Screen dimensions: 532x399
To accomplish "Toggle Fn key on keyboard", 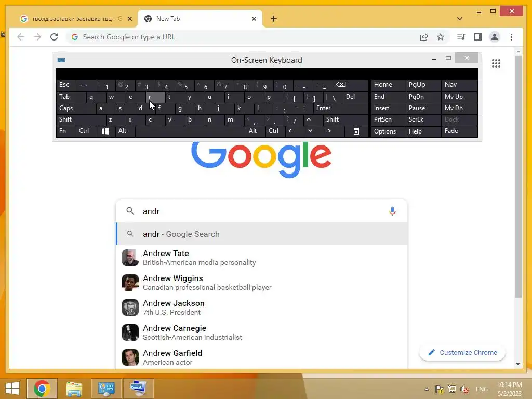I will pyautogui.click(x=66, y=131).
